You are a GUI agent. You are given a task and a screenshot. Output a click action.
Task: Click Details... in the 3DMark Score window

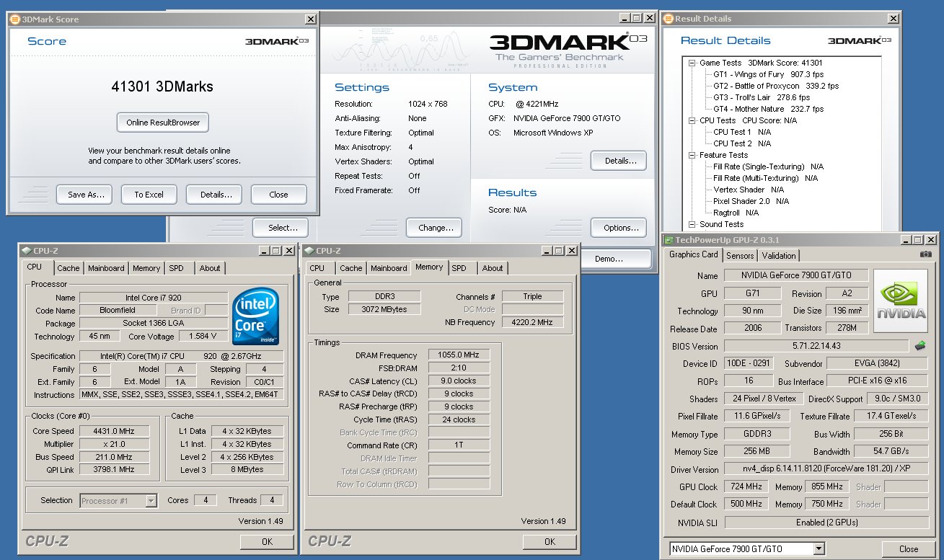(213, 195)
